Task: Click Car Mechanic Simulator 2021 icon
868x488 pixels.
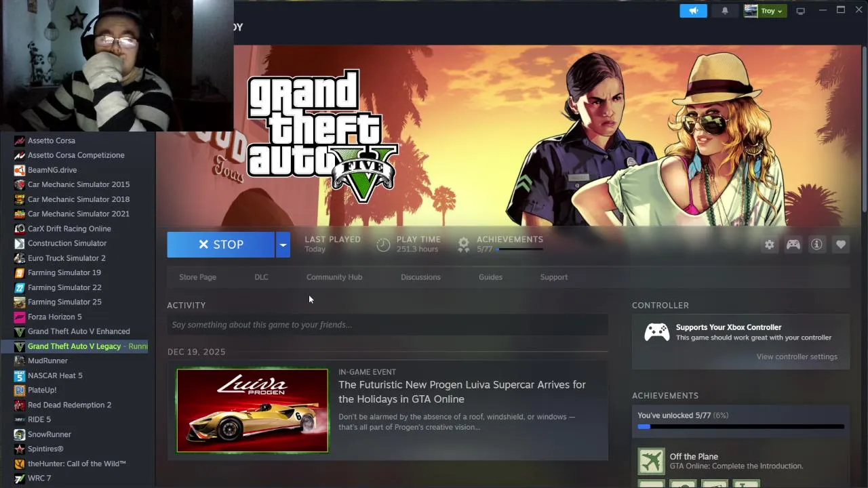Action: [x=20, y=213]
